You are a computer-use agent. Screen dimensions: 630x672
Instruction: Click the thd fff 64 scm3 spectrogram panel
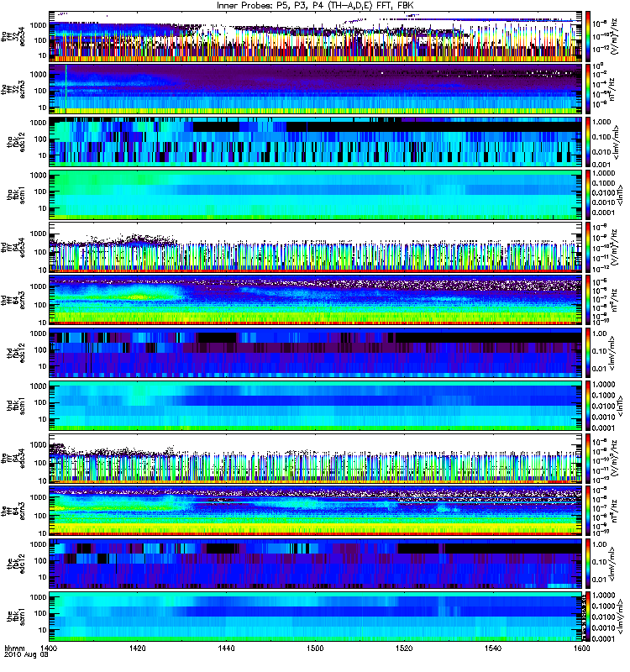pyautogui.click(x=316, y=300)
